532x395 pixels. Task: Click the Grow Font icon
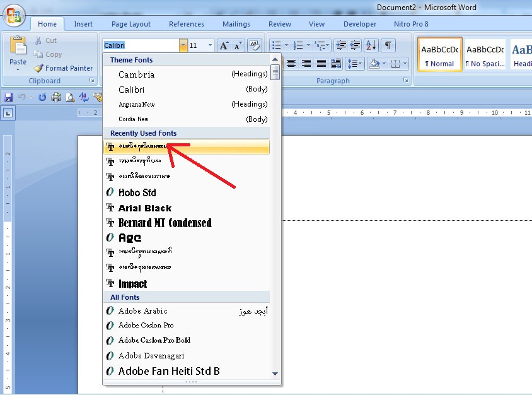pyautogui.click(x=224, y=45)
